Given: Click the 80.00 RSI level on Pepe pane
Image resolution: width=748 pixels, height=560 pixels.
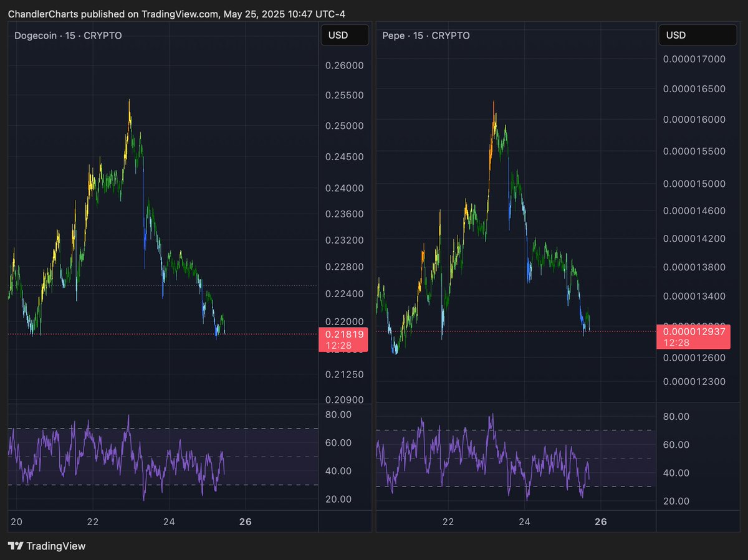Looking at the screenshot, I should point(676,416).
